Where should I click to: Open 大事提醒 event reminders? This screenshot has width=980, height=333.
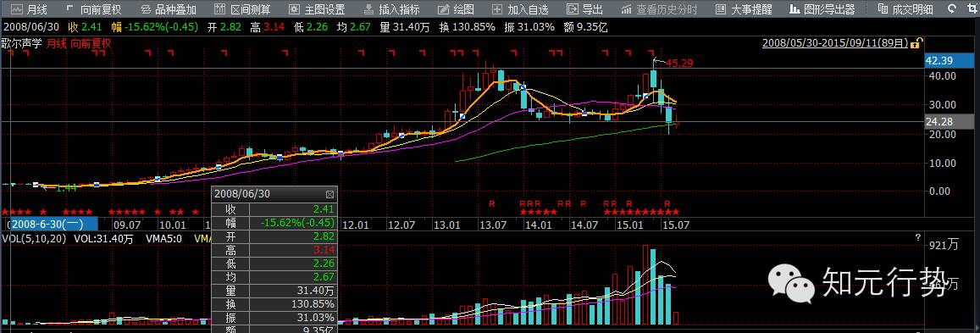pos(744,9)
